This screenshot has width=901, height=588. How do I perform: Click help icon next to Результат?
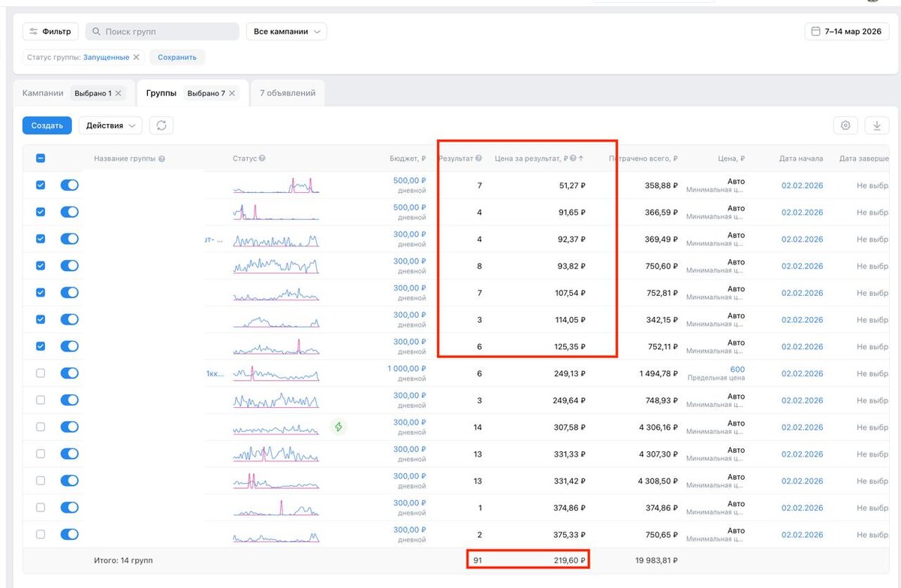[x=478, y=158]
